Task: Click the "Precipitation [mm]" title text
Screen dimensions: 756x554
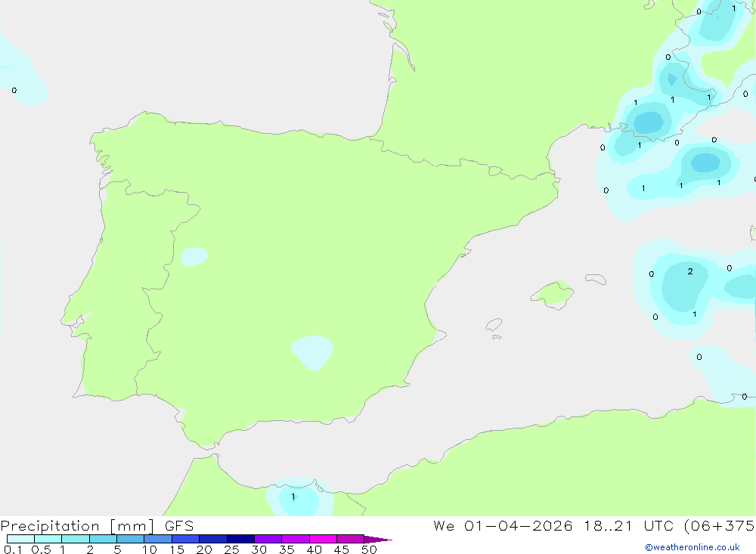Action: click(77, 526)
